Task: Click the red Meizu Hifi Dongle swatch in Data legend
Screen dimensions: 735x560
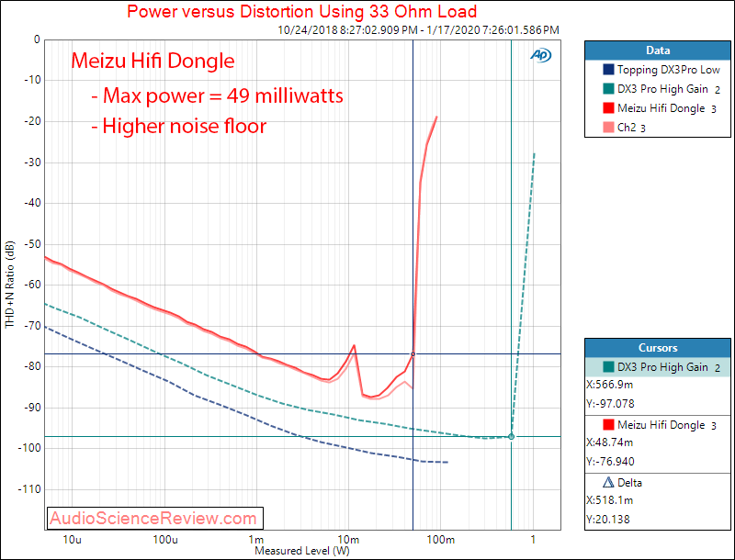Action: coord(608,108)
